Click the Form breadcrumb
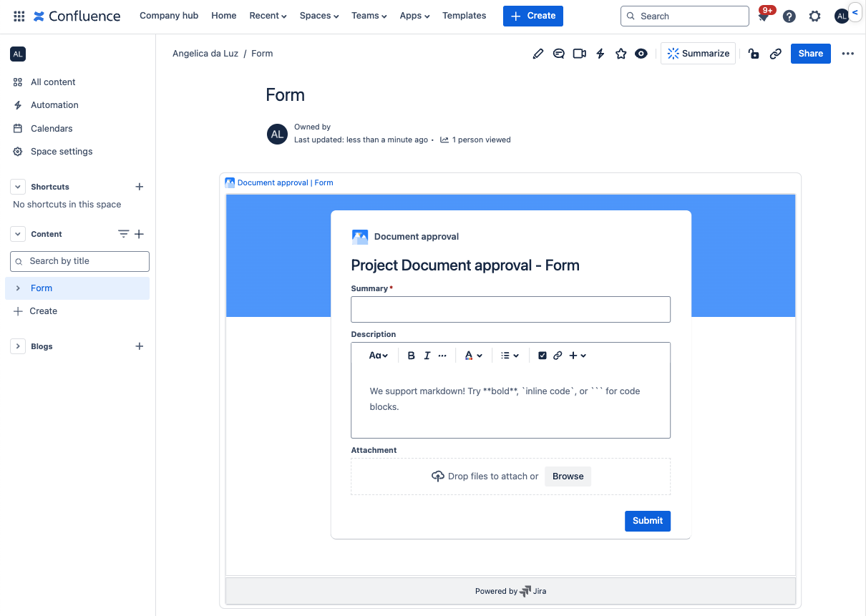 (262, 54)
